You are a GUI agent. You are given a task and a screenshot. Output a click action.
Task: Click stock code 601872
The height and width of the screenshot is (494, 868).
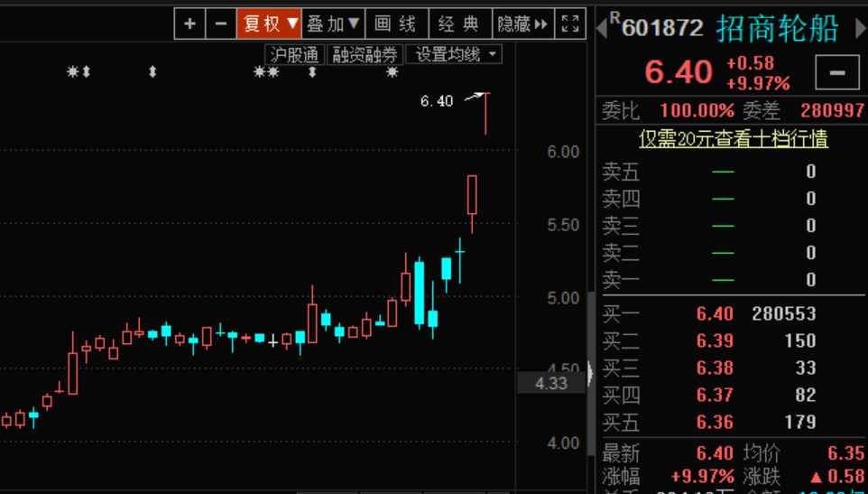[662, 28]
